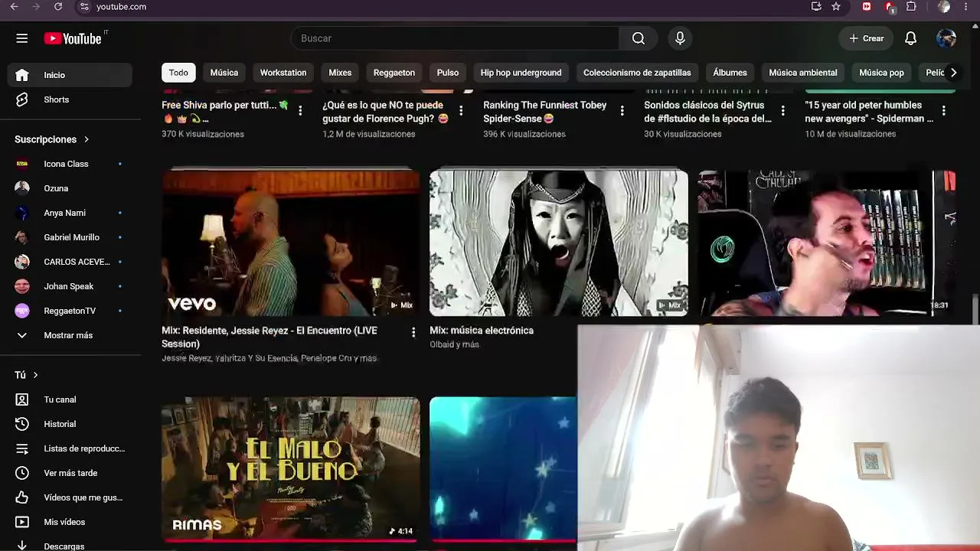The height and width of the screenshot is (551, 980).
Task: Select the Hip hop underground filter chip
Action: point(521,73)
